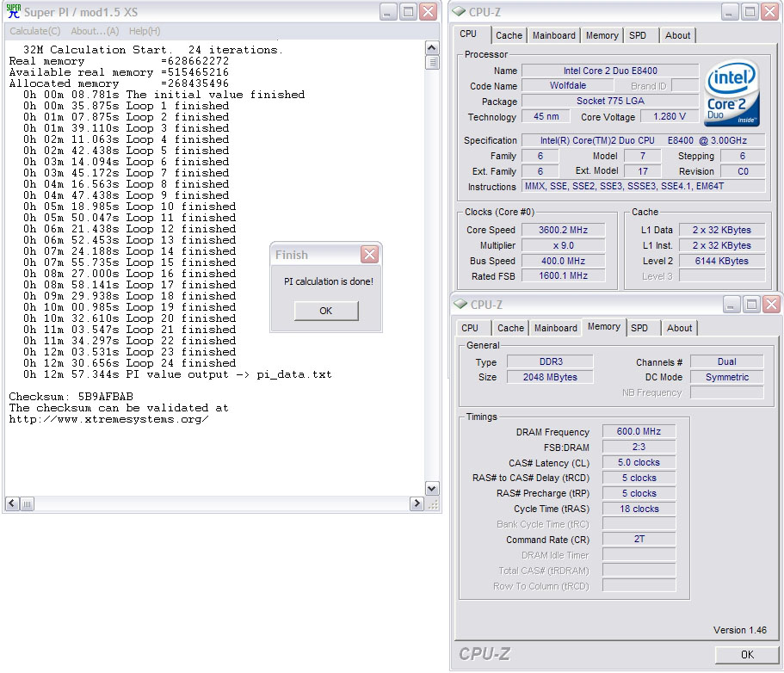Screen dimensions: 784x673
Task: Switch to Cache tab in CPU-Z processor window
Action: [509, 35]
